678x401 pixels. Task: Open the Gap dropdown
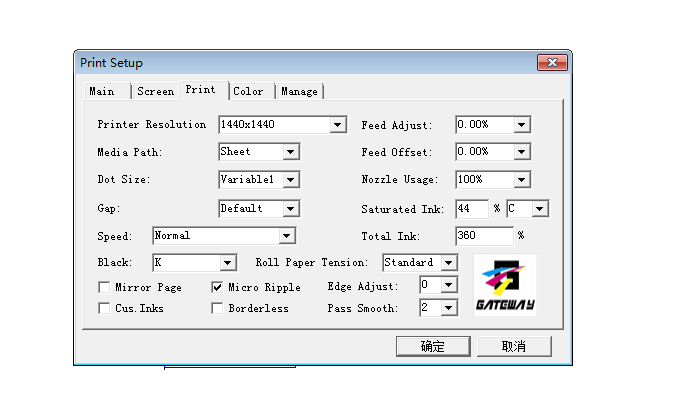[291, 209]
